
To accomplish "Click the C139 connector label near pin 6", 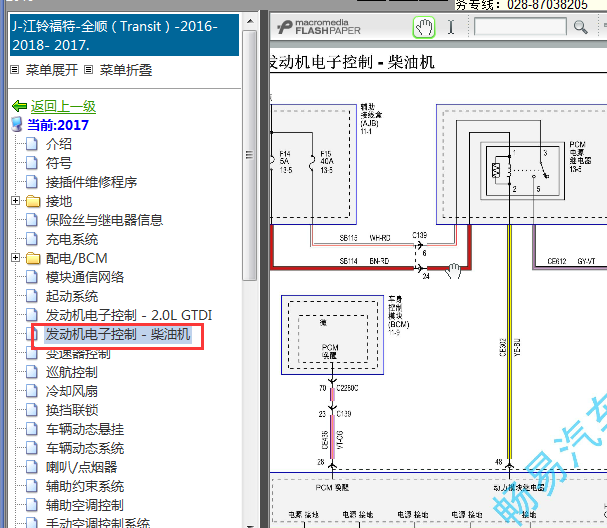I will coord(419,235).
